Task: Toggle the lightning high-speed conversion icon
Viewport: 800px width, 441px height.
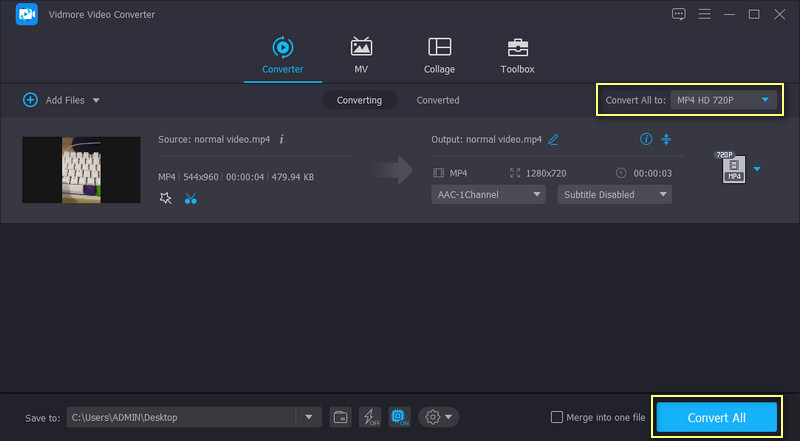Action: pos(370,418)
